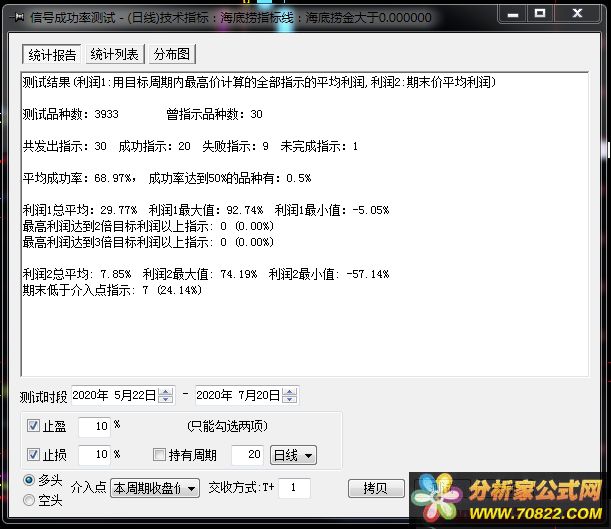Minimize the 信号成功率测试 window

click(x=513, y=14)
